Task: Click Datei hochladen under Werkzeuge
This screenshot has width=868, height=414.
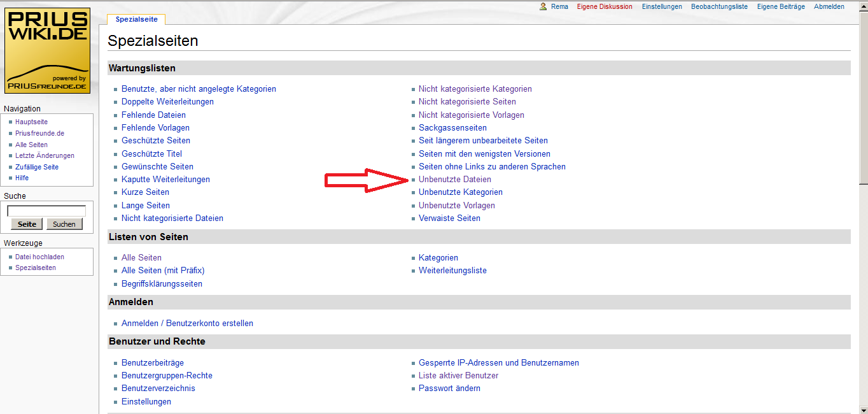Action: tap(39, 257)
